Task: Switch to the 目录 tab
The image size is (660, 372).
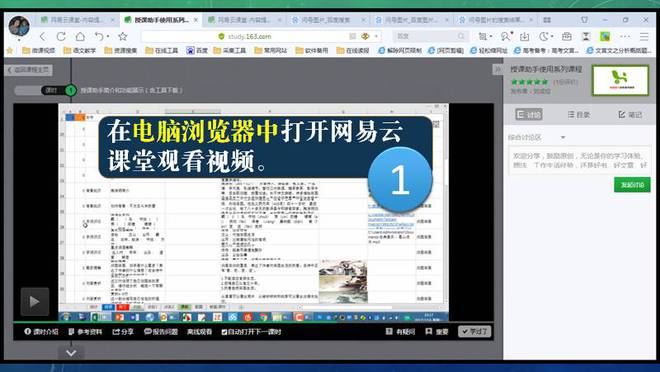Action: [579, 114]
